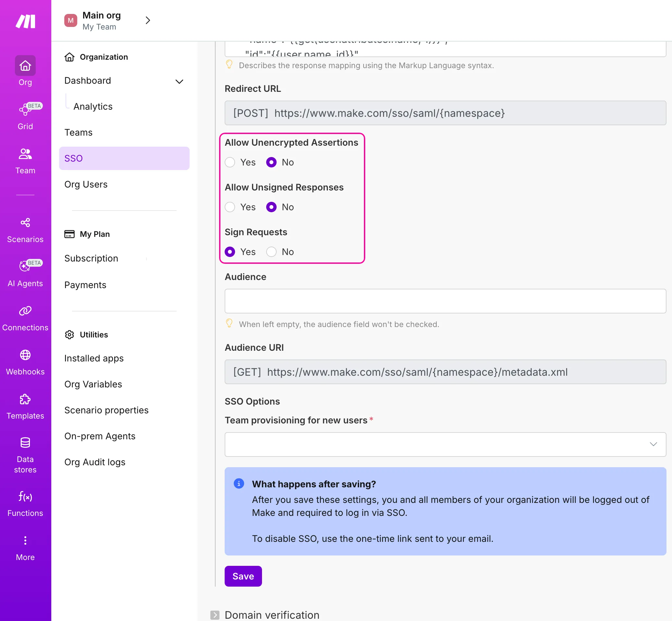Open Scenarios from the sidebar

pyautogui.click(x=25, y=230)
